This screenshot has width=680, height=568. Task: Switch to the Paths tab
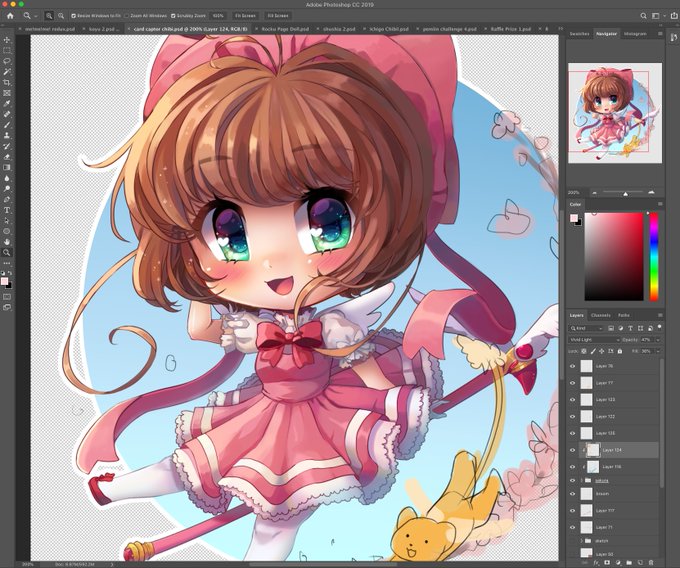[x=624, y=315]
